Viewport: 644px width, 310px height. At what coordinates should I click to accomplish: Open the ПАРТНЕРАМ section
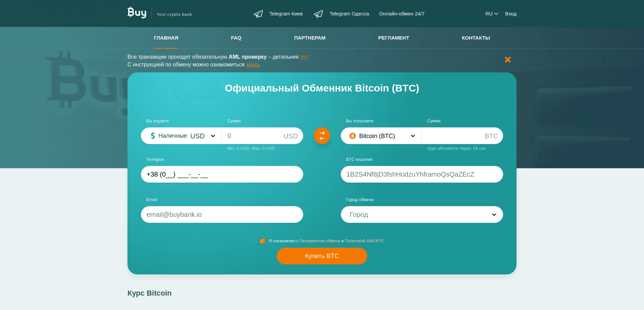click(x=310, y=38)
